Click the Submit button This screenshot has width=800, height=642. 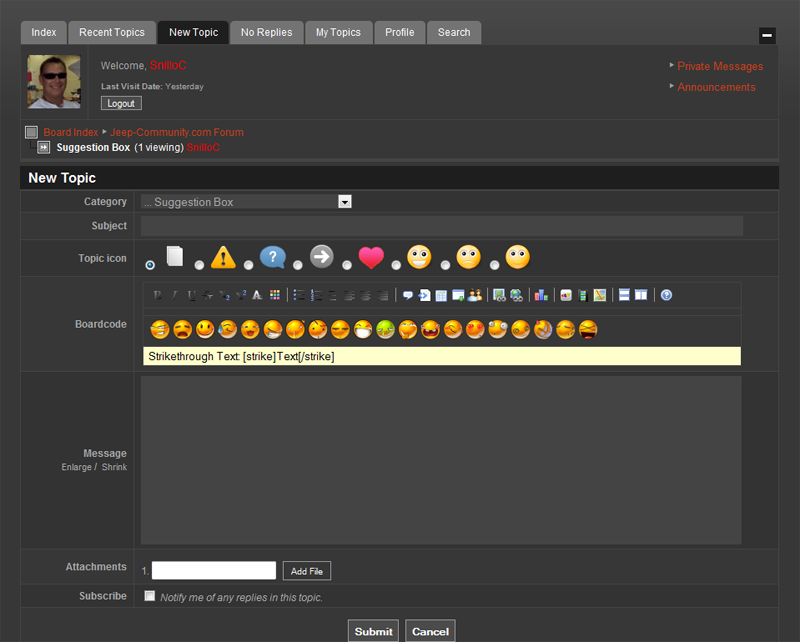(x=373, y=631)
